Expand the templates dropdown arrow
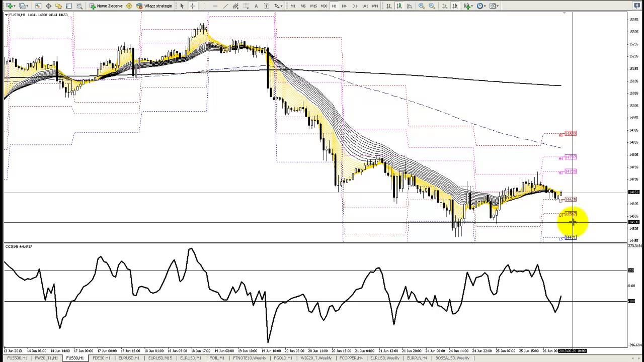 click(x=498, y=6)
